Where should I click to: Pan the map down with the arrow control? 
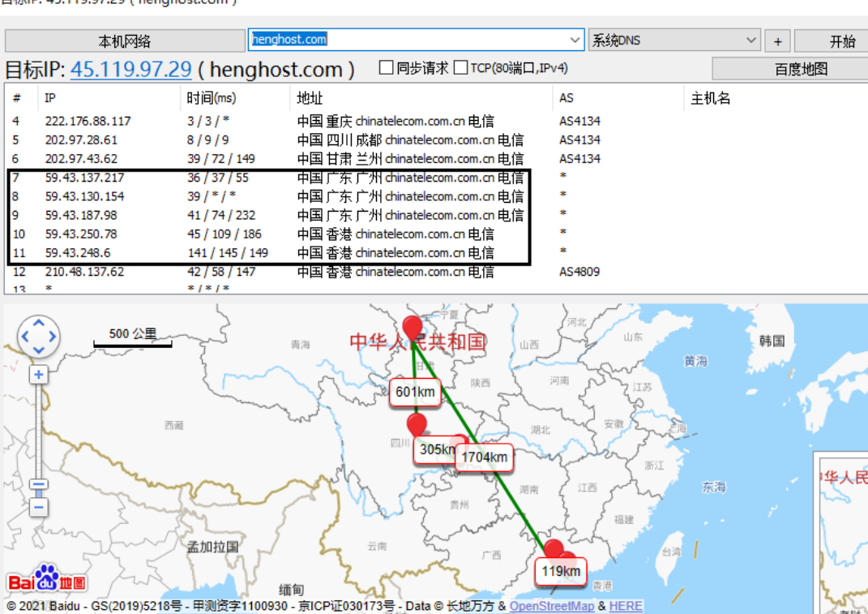pyautogui.click(x=39, y=351)
